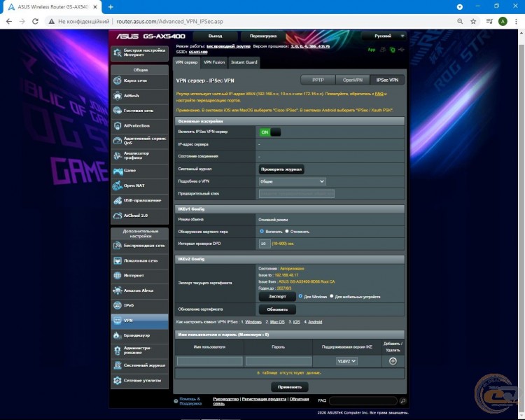
Task: Click FAQ search input field
Action: coord(363,401)
